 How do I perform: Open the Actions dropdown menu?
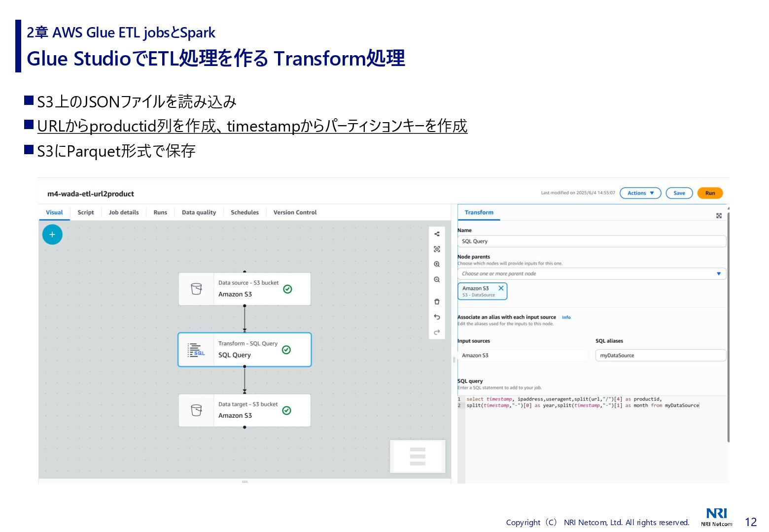tap(640, 193)
